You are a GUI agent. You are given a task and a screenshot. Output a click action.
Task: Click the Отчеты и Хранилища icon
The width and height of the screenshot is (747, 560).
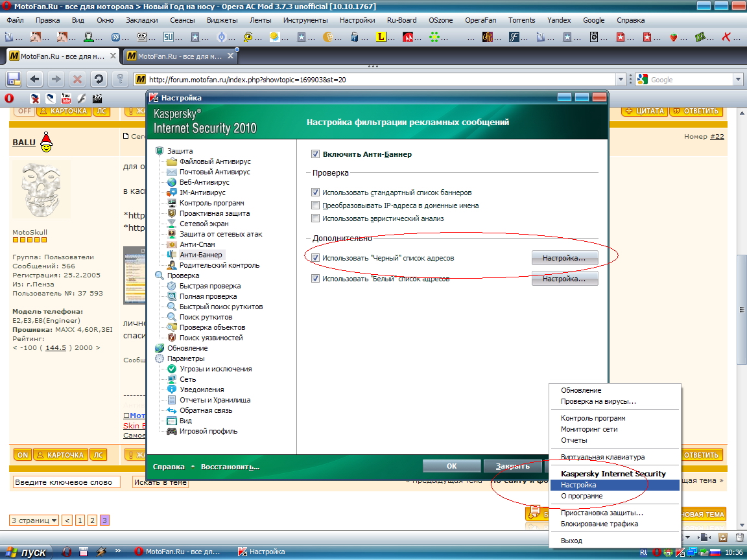click(172, 400)
